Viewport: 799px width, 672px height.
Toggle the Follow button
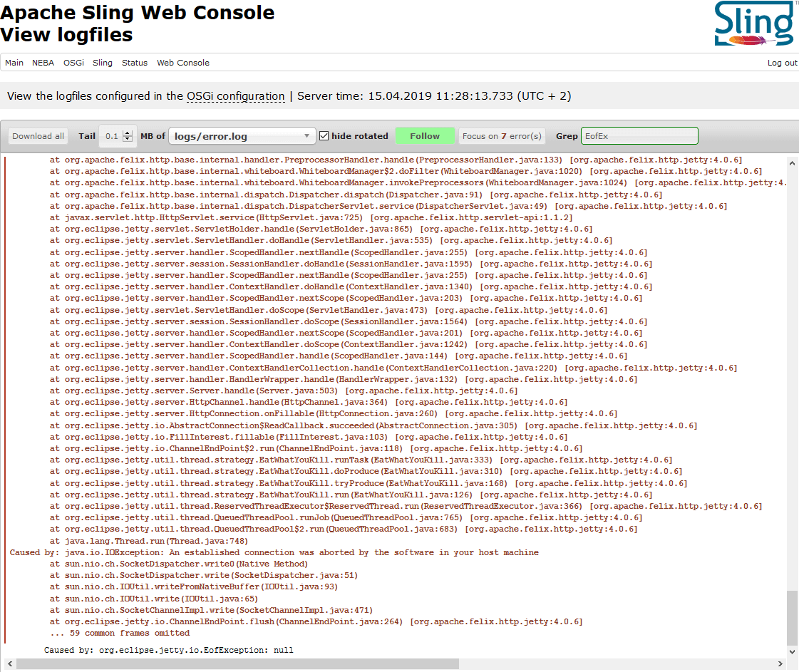(425, 136)
